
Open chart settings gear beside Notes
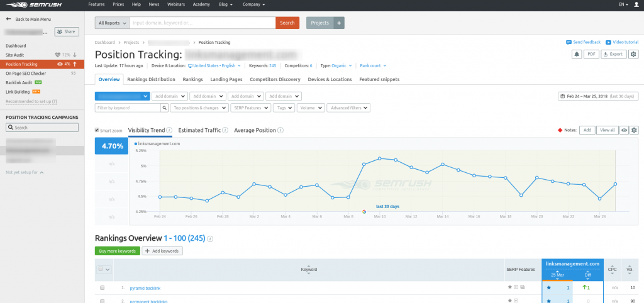[634, 130]
